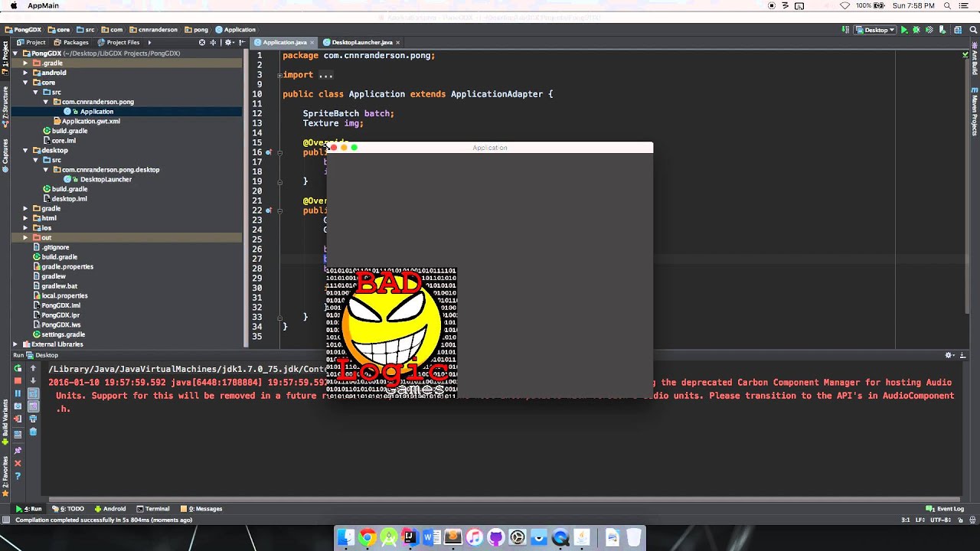Open the 0: Messages tool window

tap(201, 509)
